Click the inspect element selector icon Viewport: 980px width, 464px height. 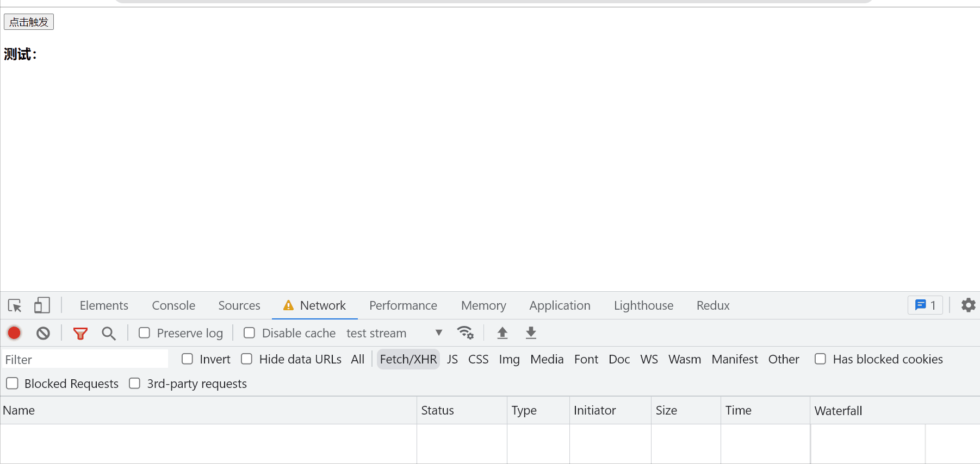coord(15,305)
